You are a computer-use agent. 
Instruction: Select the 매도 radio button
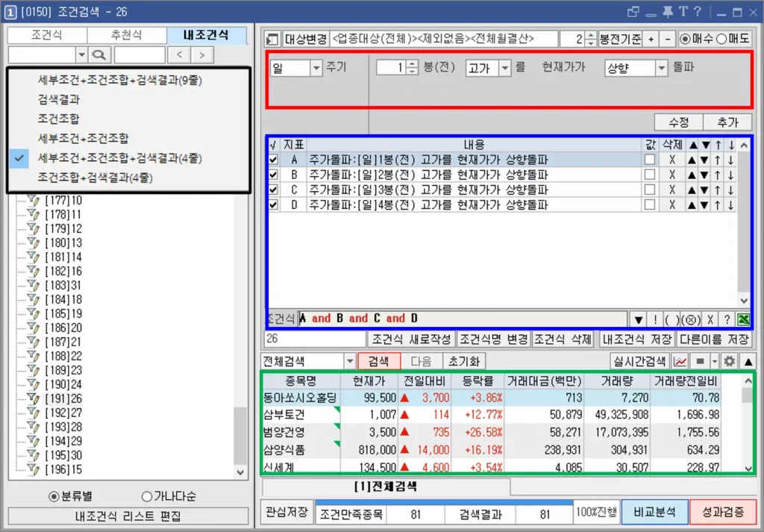721,39
